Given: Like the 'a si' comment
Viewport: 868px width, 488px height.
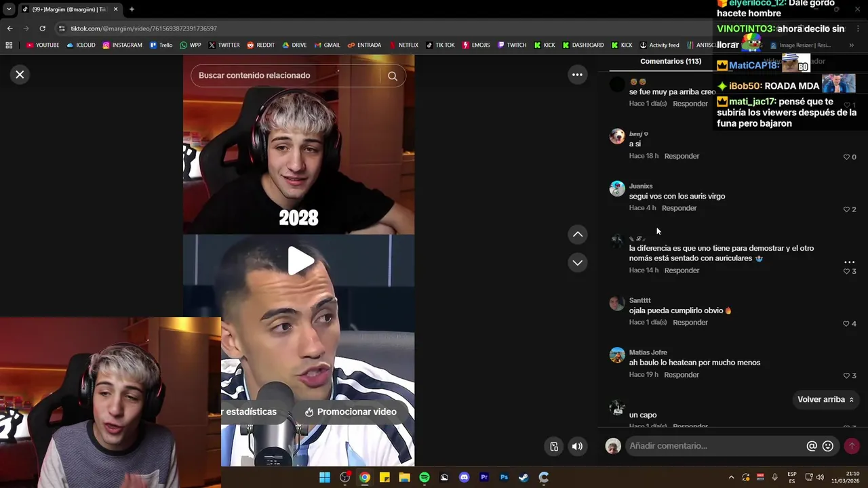Looking at the screenshot, I should [846, 157].
